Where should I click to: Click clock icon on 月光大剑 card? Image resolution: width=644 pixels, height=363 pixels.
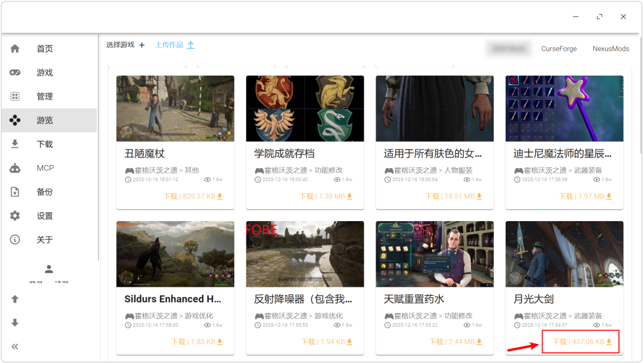pyautogui.click(x=517, y=325)
